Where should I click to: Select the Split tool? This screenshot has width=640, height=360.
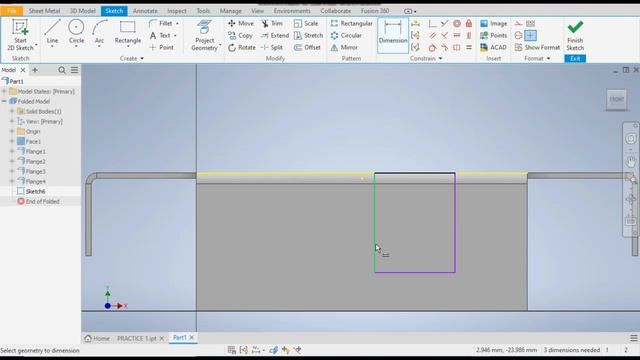coord(272,47)
